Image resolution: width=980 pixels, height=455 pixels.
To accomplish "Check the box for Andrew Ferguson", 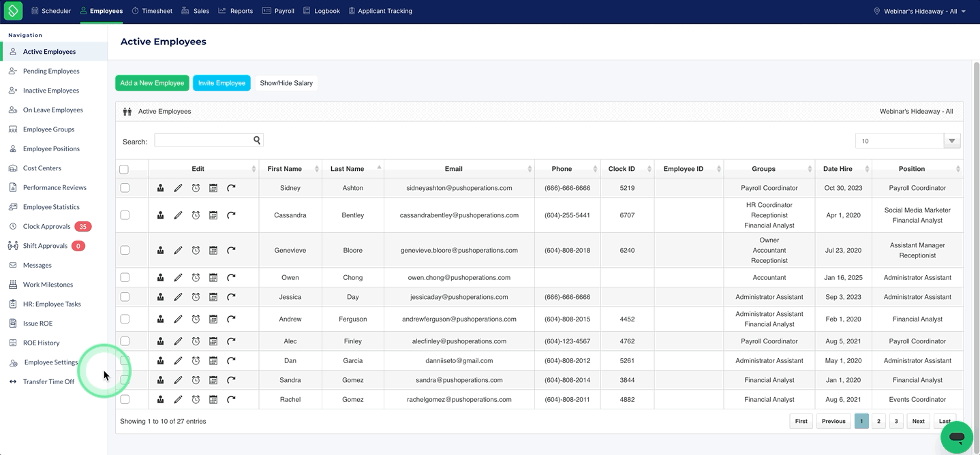I will 125,319.
